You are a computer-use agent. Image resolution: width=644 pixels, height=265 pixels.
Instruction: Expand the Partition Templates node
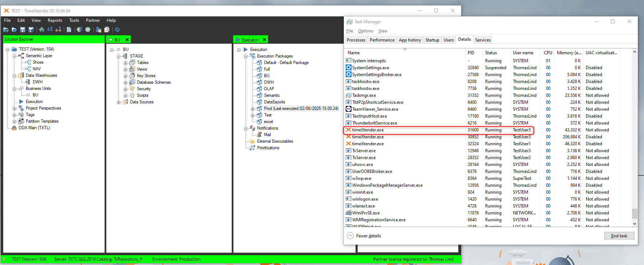15,121
